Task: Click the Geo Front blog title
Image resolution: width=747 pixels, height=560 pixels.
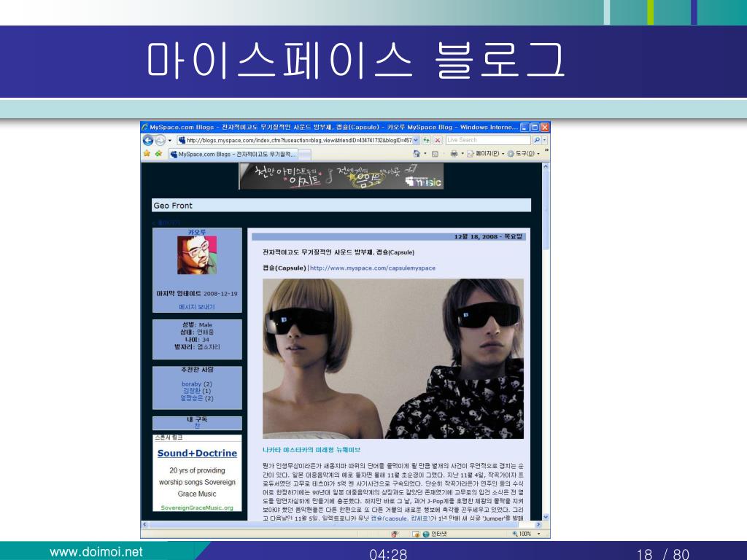Action: pos(173,206)
